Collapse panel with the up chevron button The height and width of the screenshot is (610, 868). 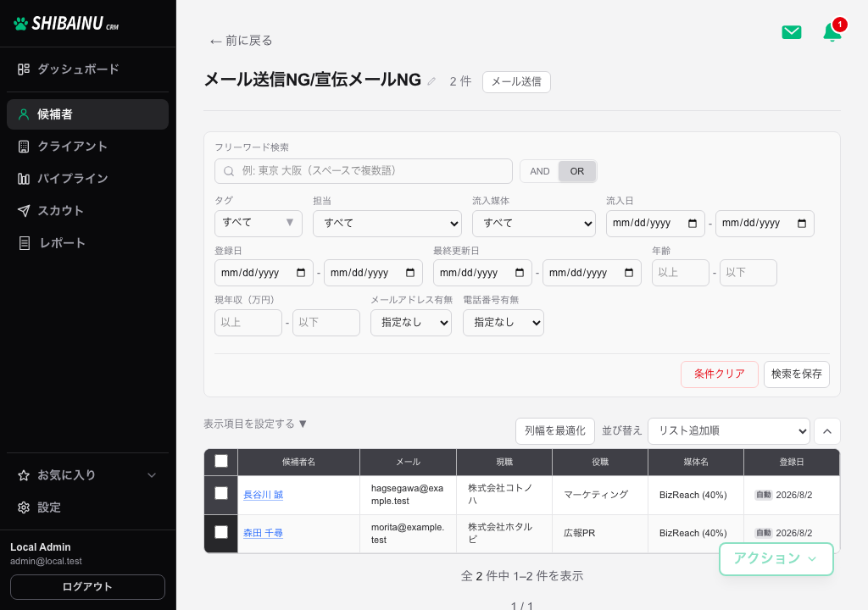[827, 431]
